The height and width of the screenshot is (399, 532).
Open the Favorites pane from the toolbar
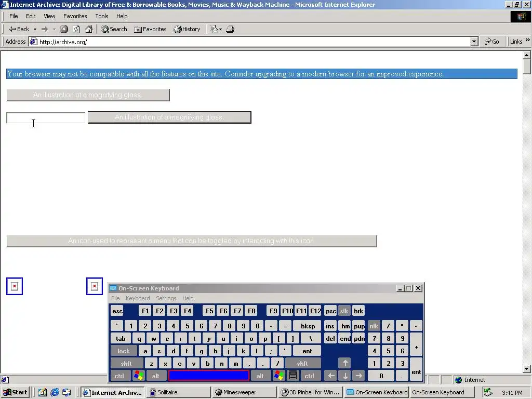pyautogui.click(x=150, y=29)
